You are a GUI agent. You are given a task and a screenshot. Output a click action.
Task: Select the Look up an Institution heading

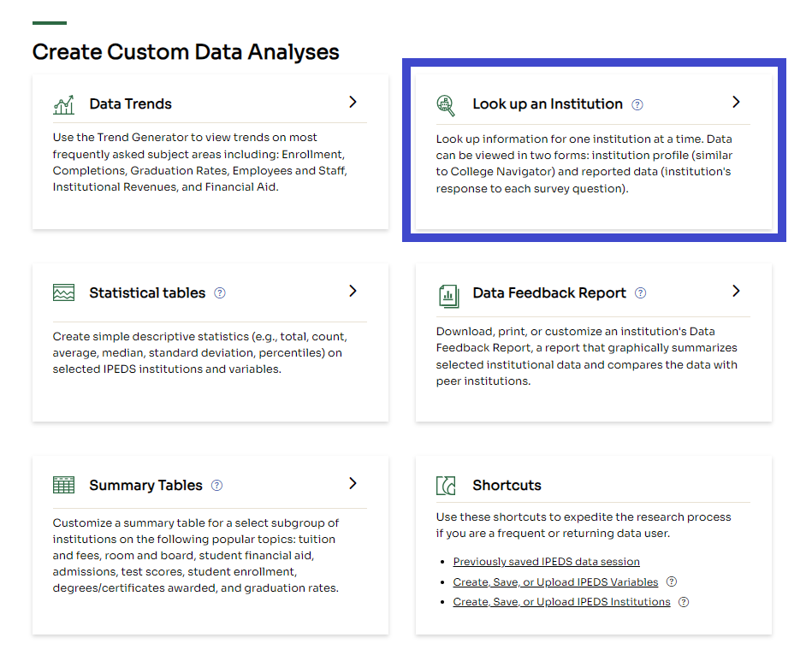tap(548, 104)
